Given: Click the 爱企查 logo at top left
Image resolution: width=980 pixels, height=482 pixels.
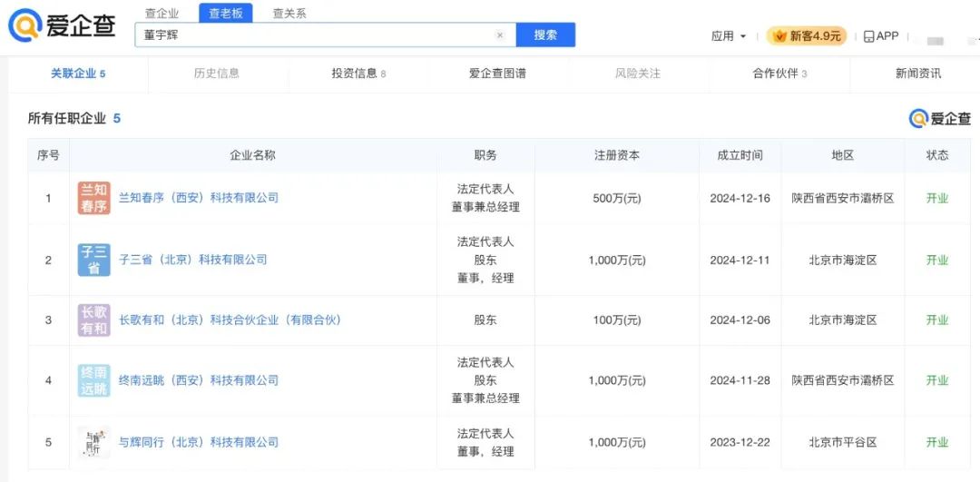Looking at the screenshot, I should coord(62,25).
